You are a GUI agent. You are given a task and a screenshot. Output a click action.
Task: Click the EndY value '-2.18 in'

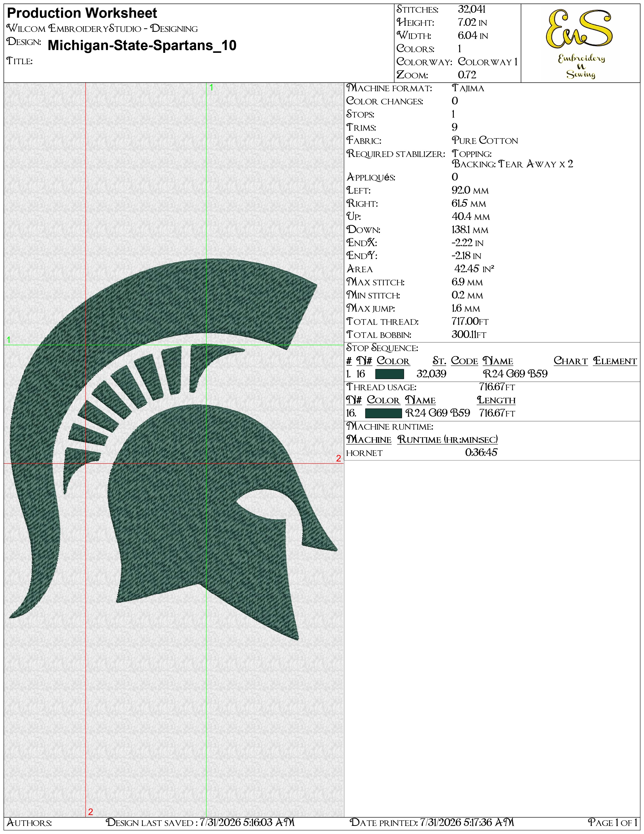click(467, 256)
